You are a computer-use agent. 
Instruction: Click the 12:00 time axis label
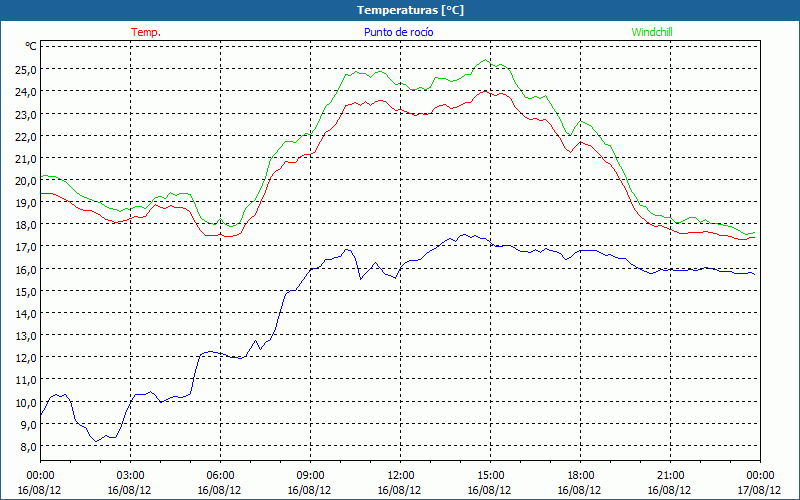401,475
